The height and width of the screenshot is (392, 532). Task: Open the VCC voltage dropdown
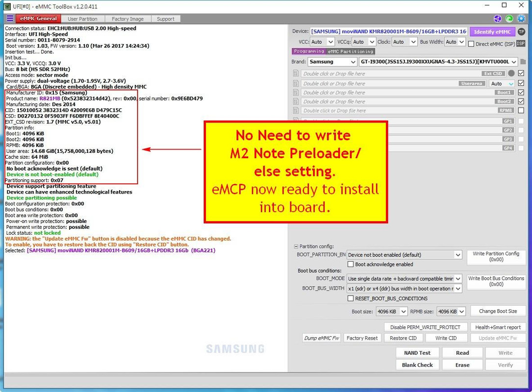(322, 42)
